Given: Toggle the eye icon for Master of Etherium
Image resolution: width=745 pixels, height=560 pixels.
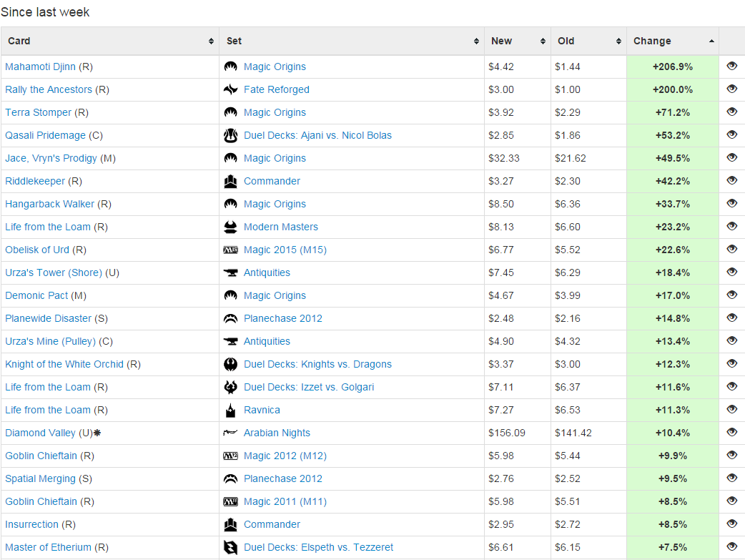Looking at the screenshot, I should [x=731, y=546].
